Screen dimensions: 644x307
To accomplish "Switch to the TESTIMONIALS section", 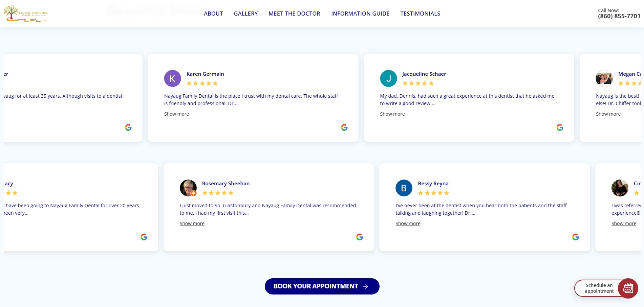I will [420, 14].
